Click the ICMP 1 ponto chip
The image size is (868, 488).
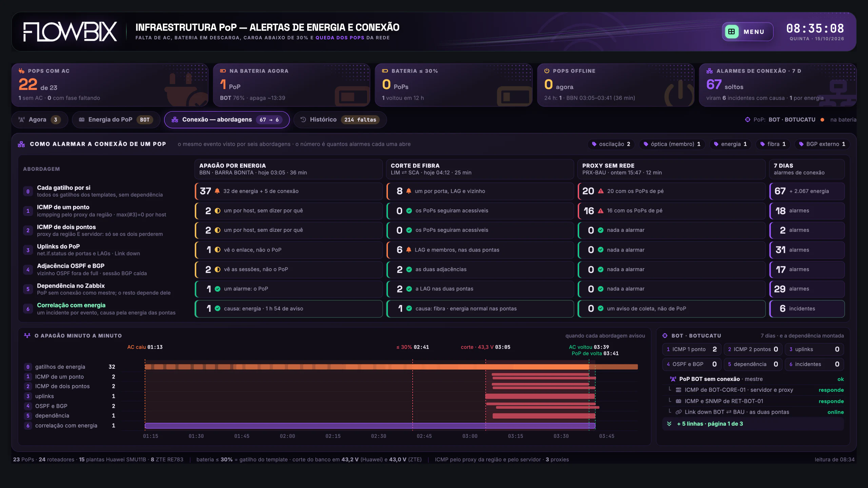tap(692, 349)
